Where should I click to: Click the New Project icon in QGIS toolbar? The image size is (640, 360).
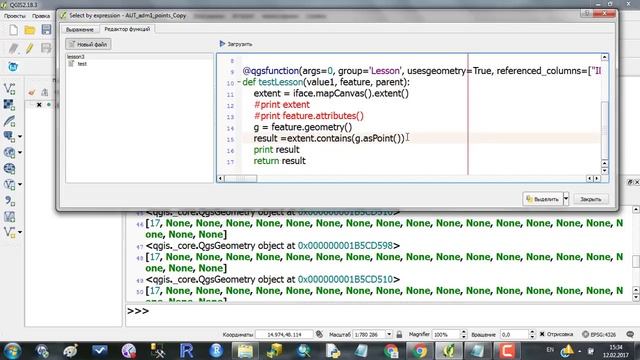tap(13, 30)
